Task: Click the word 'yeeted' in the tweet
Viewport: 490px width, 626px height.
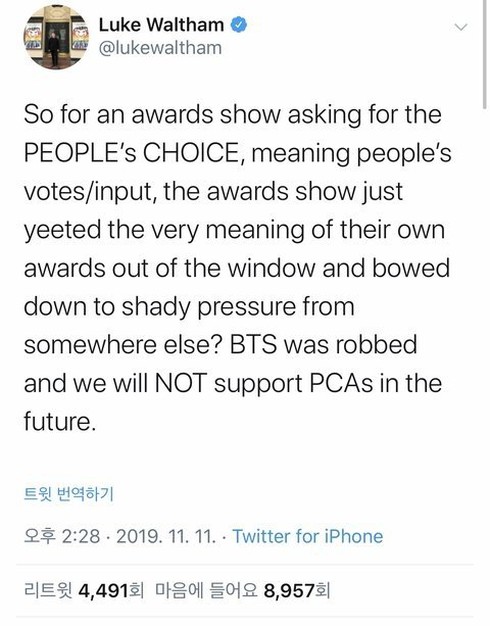Action: pyautogui.click(x=62, y=231)
